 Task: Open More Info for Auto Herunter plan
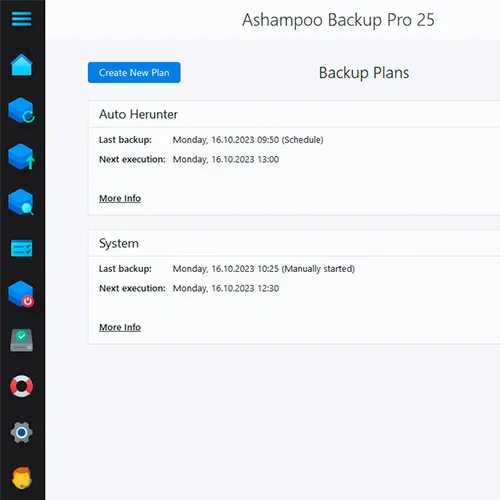coord(120,198)
